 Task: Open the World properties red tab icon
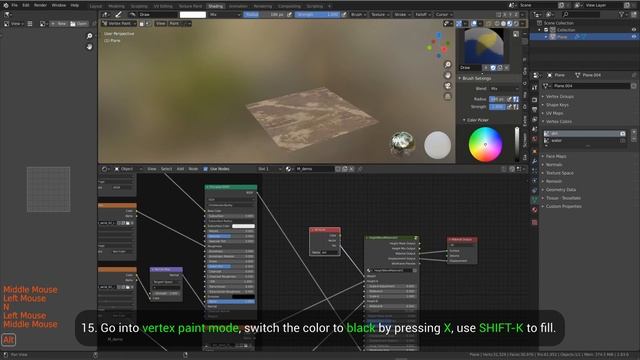[x=535, y=139]
